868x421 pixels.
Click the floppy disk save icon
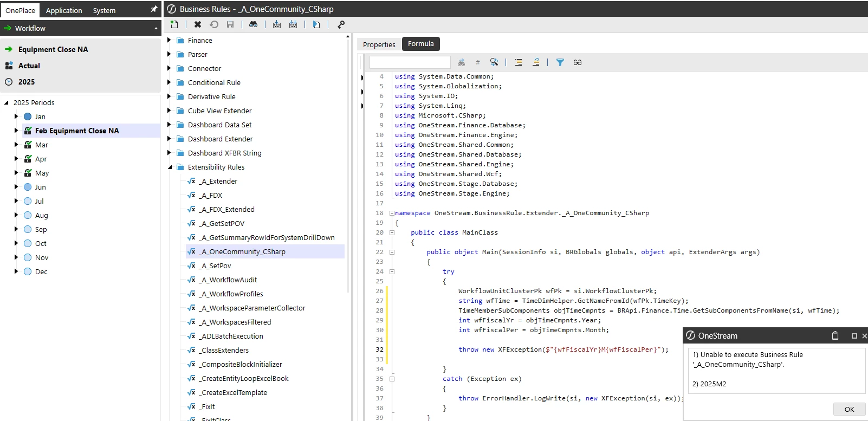[230, 24]
